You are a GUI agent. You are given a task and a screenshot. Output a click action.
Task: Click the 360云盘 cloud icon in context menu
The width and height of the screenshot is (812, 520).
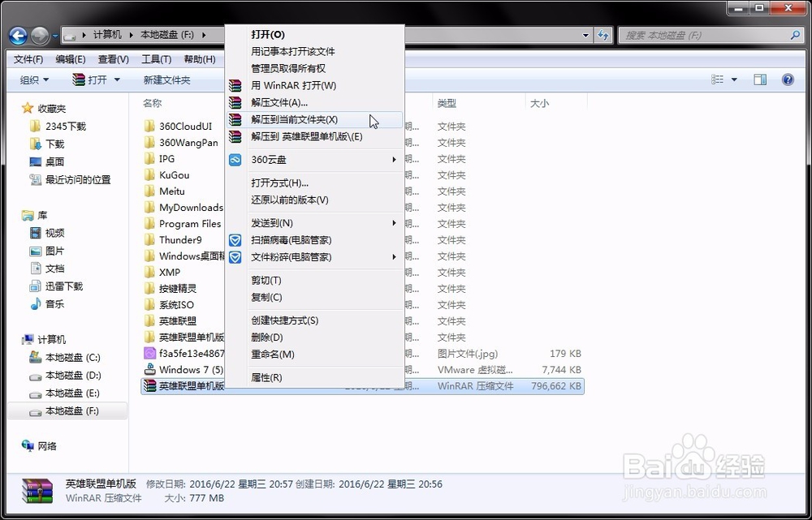(235, 160)
